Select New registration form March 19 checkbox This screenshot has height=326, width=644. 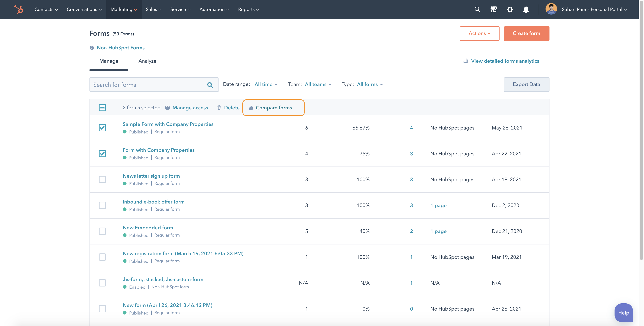tap(102, 257)
